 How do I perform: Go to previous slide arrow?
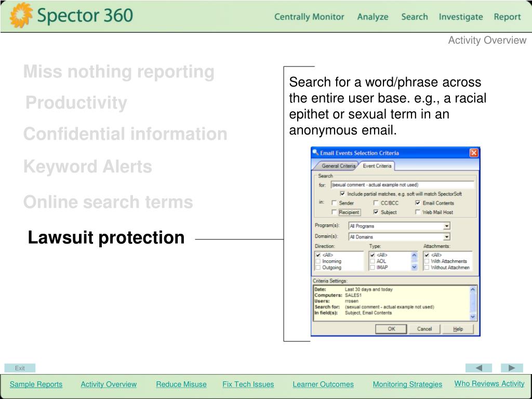(x=478, y=368)
